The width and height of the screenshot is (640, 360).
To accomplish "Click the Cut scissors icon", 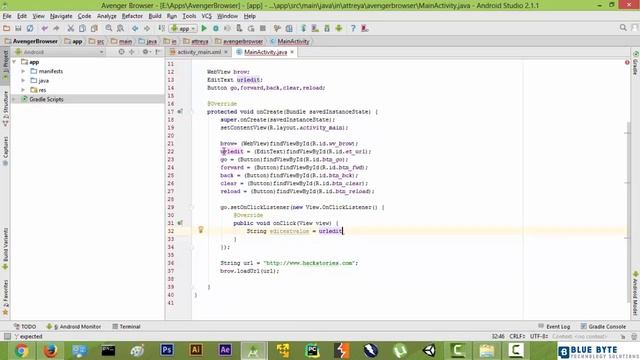I will click(x=70, y=28).
